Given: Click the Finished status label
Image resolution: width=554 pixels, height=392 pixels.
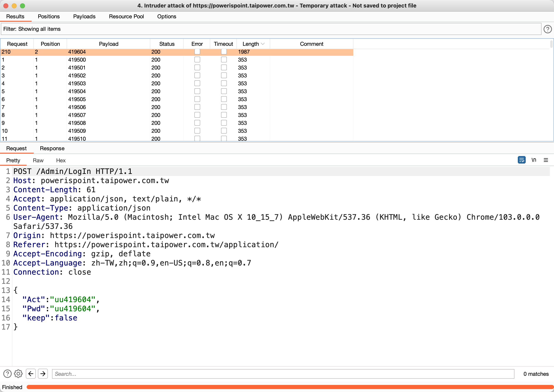Looking at the screenshot, I should pos(12,387).
